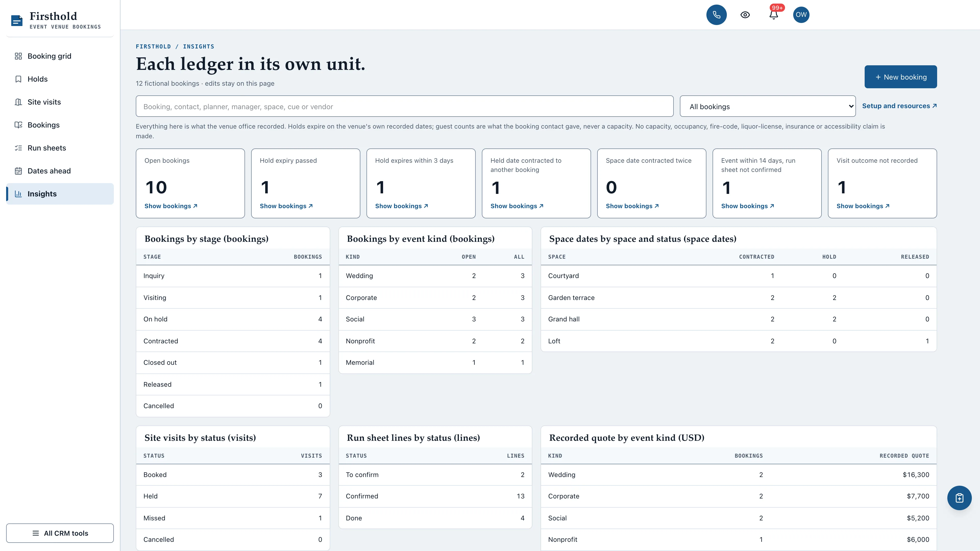
Task: Click the 'On hold' stage row
Action: coord(233,319)
